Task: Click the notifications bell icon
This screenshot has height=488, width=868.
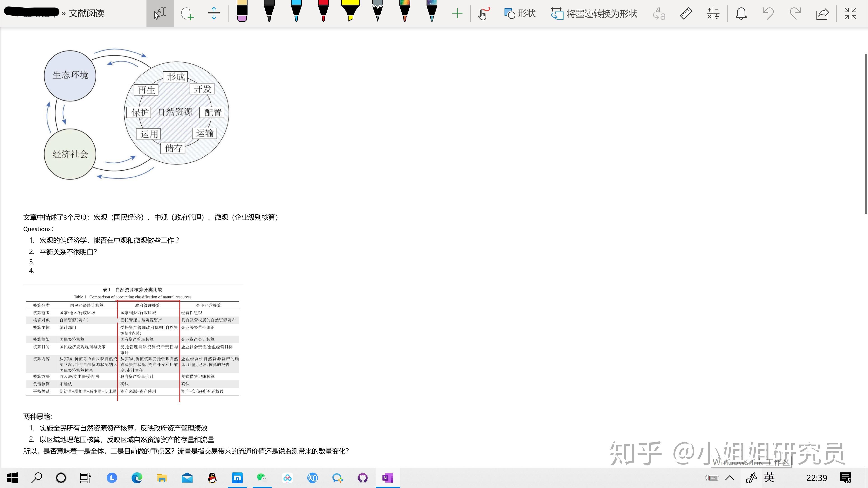Action: coord(741,14)
